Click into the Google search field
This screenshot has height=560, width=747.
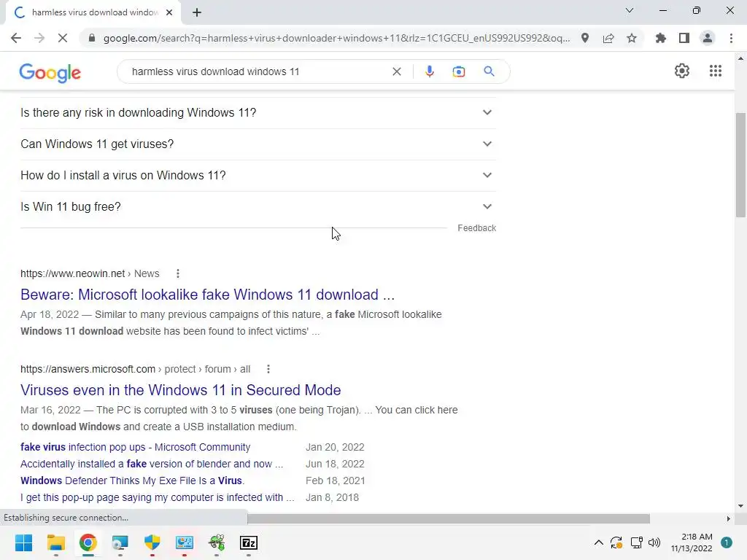[258, 71]
